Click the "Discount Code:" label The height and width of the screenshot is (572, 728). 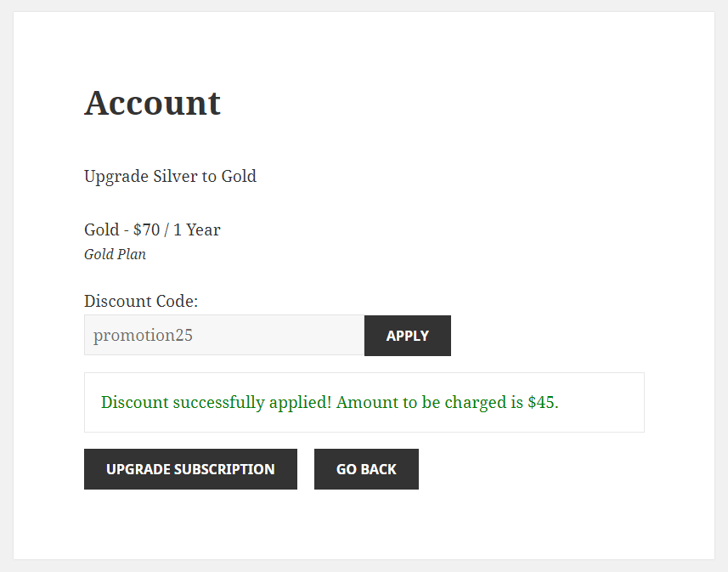click(141, 301)
